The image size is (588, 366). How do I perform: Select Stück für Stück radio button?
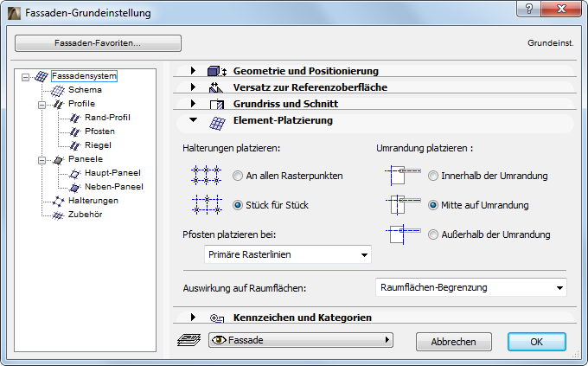pos(238,205)
